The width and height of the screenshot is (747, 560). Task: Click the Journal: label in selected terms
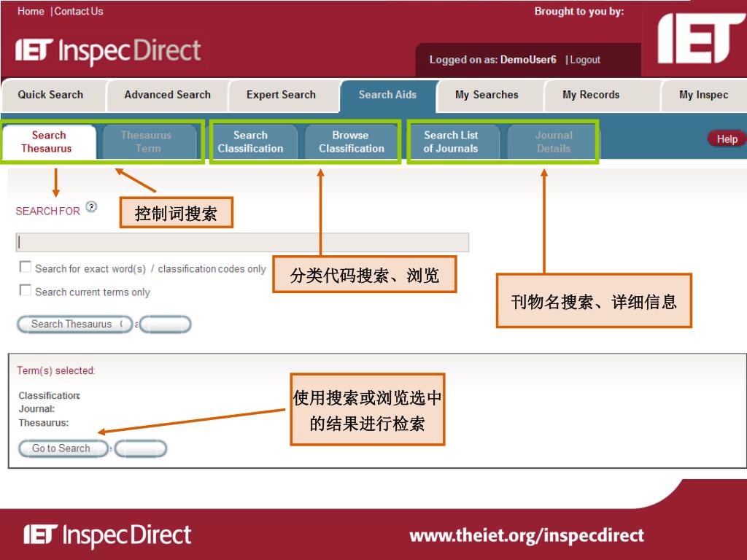[x=36, y=408]
